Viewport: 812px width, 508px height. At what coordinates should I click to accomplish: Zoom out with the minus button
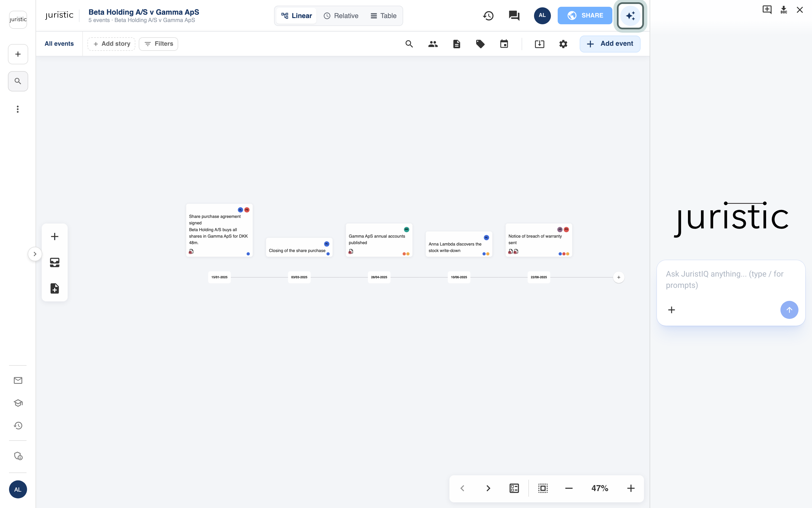point(569,488)
